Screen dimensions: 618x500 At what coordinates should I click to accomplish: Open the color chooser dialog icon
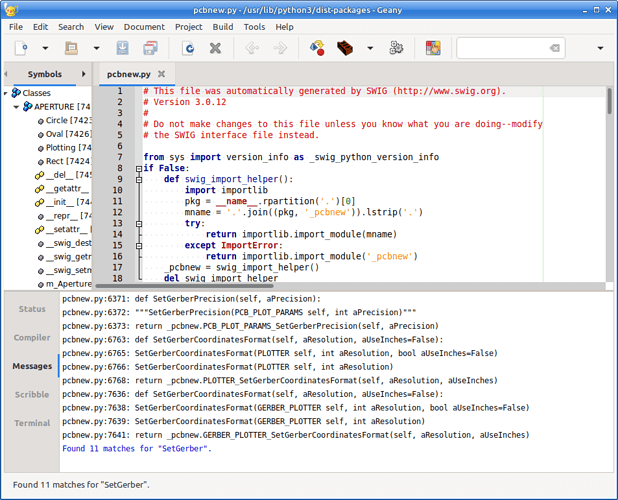[433, 48]
